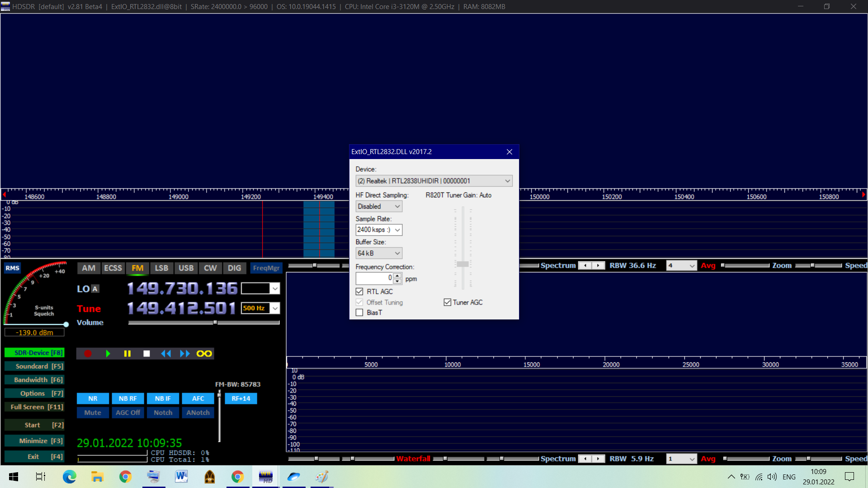The width and height of the screenshot is (868, 488).
Task: Click the RMS meter indicator
Action: pyautogui.click(x=12, y=268)
